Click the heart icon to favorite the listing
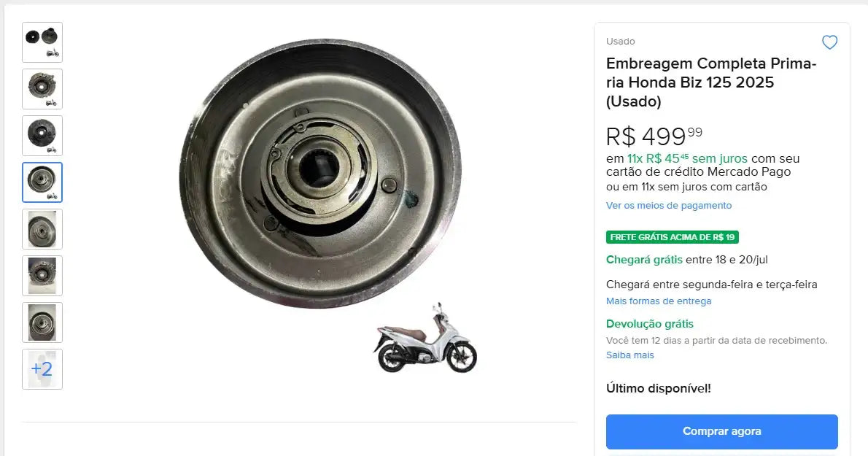This screenshot has width=868, height=456. [829, 42]
